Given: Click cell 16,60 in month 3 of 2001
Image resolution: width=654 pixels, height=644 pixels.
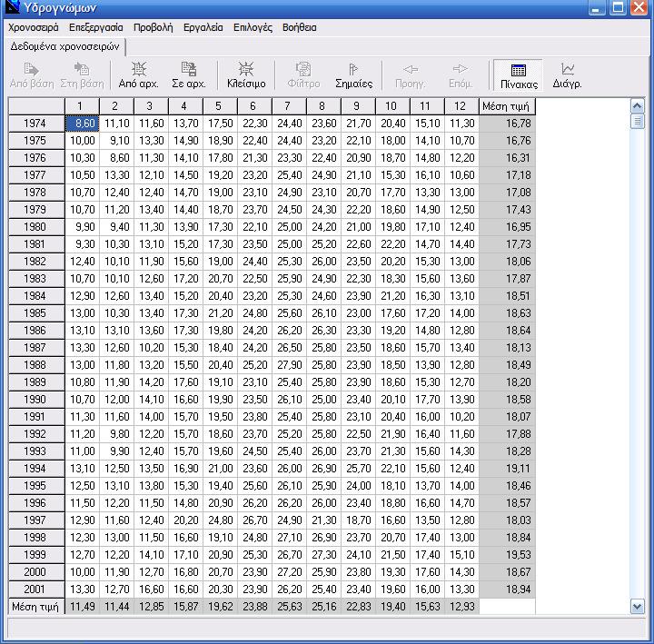Looking at the screenshot, I should pyautogui.click(x=152, y=590).
